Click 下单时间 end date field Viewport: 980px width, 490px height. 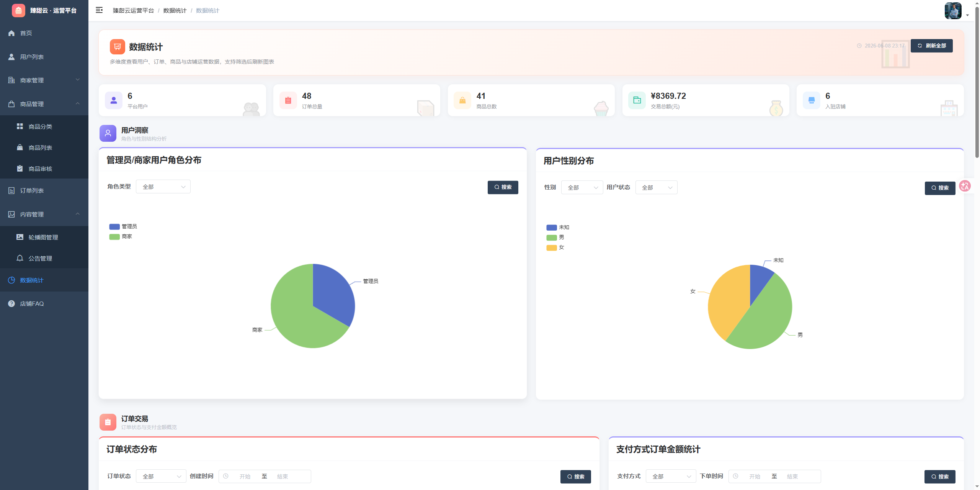(792, 476)
